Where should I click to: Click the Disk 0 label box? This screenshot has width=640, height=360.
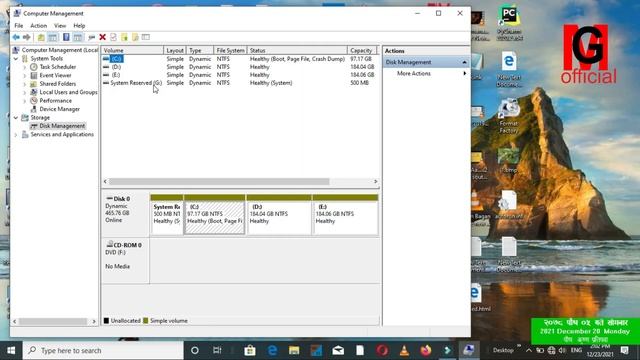tap(125, 214)
